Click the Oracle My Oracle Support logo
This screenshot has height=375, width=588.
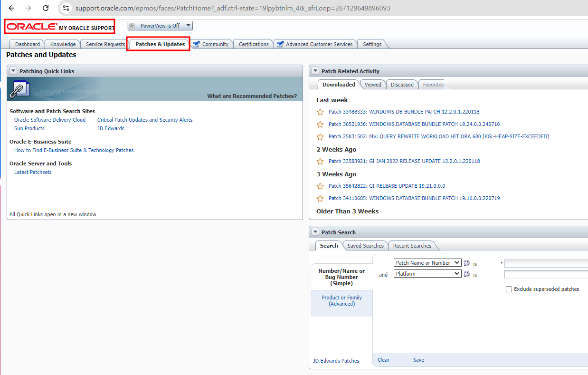(60, 27)
